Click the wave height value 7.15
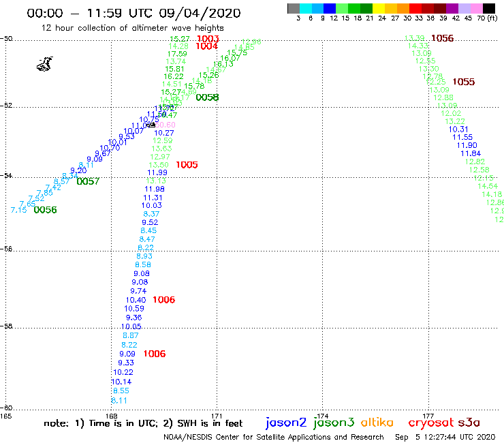Viewport: 504px width, 443px height. click(x=18, y=210)
